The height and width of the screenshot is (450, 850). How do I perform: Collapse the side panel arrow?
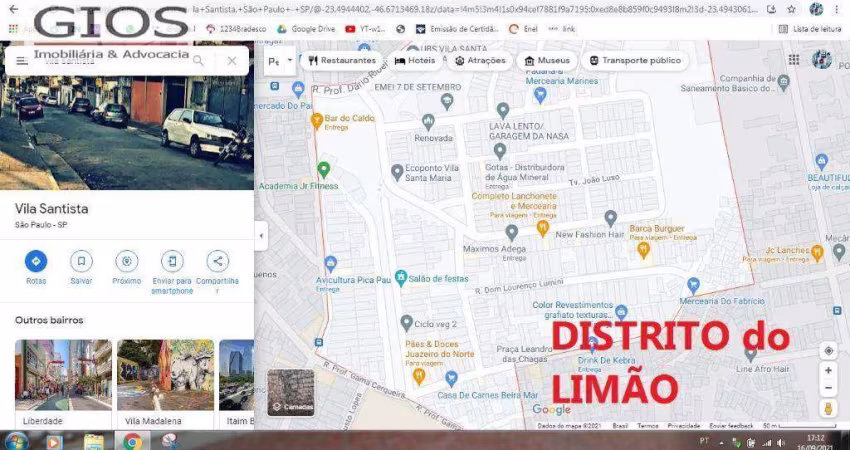[x=261, y=236]
